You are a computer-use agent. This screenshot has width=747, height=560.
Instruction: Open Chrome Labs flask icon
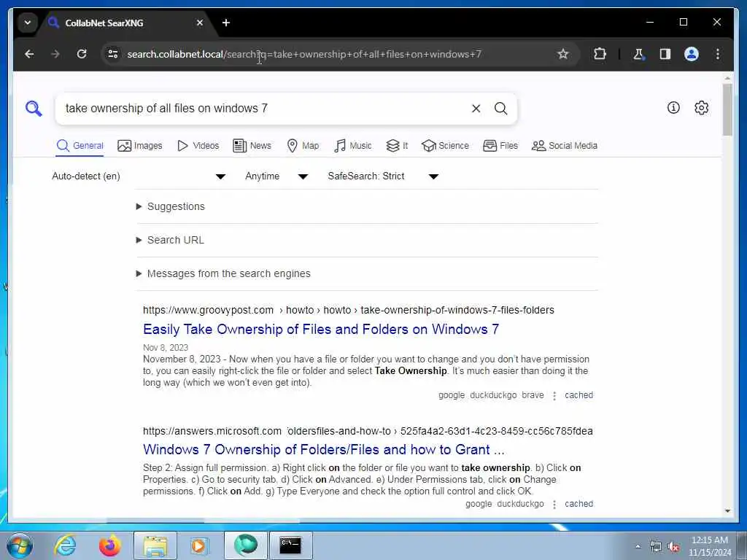click(638, 54)
